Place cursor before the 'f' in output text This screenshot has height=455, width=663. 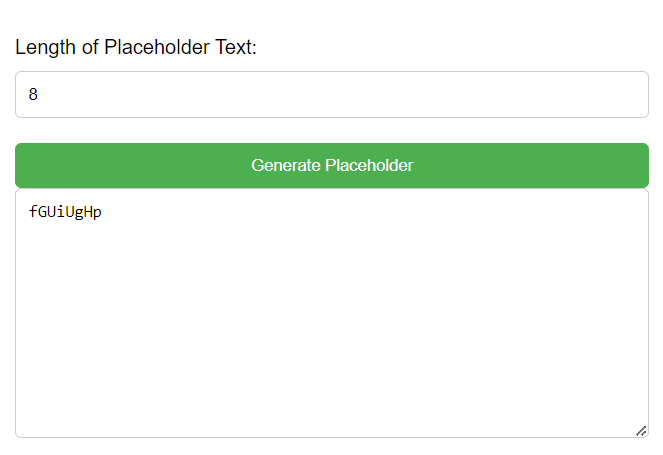tap(29, 212)
